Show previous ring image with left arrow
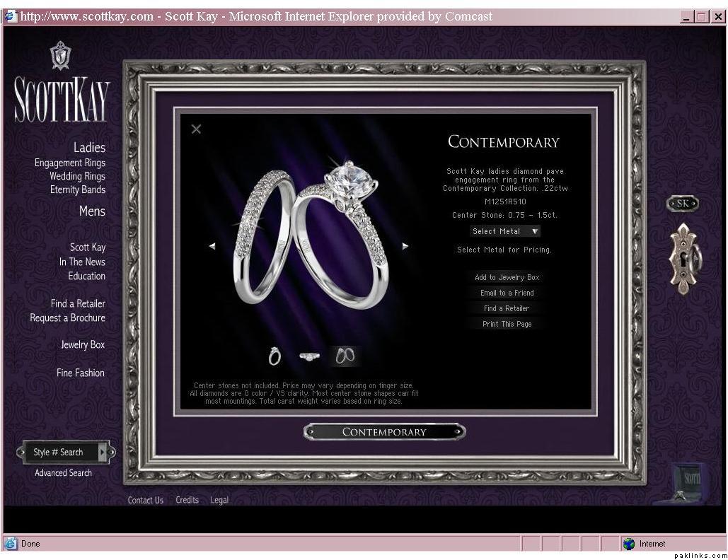 (212, 246)
